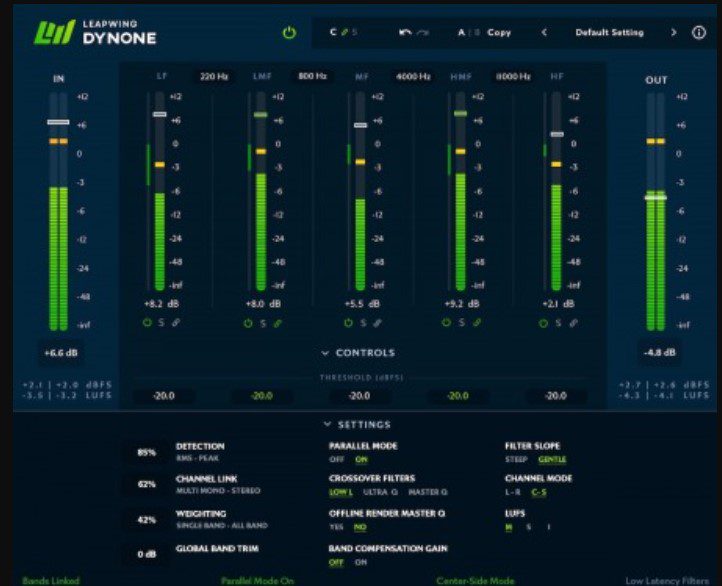Toggle link icon on the LF band
The height and width of the screenshot is (586, 722).
tap(176, 323)
